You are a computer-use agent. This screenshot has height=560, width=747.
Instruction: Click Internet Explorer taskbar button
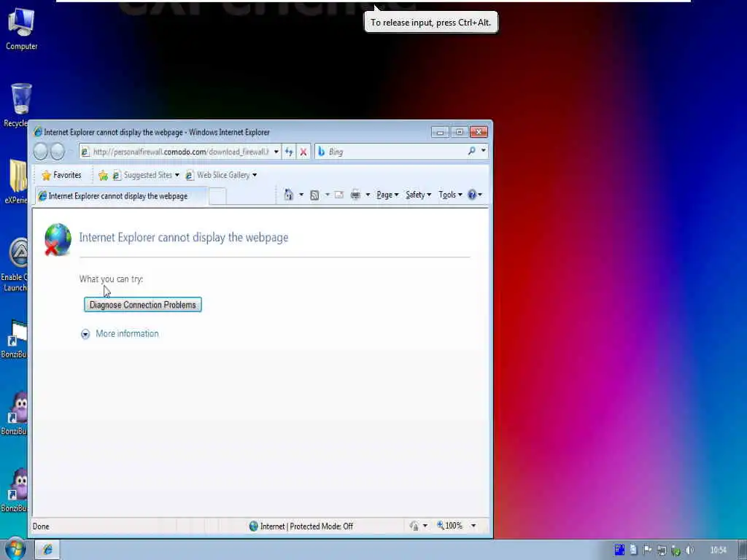47,550
